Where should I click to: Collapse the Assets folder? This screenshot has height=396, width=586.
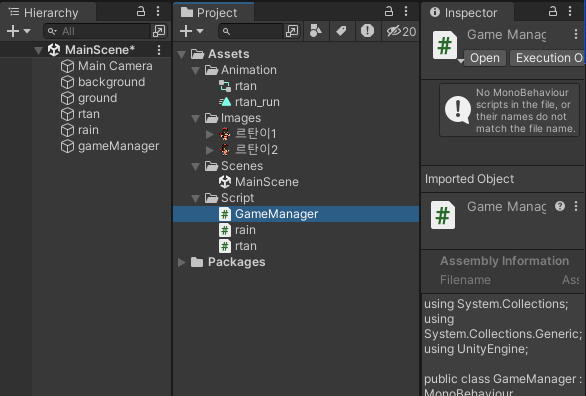tap(182, 55)
